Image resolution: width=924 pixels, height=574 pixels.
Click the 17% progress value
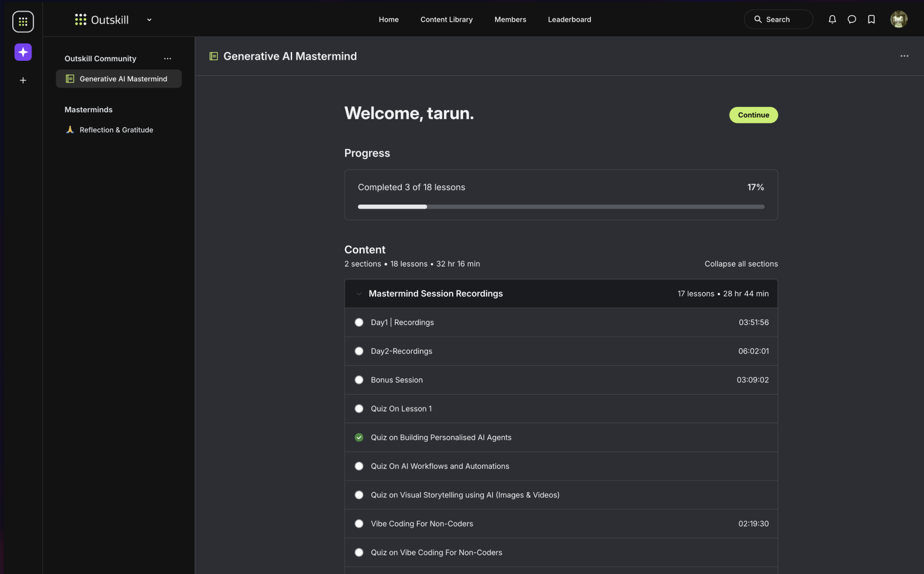pyautogui.click(x=755, y=187)
